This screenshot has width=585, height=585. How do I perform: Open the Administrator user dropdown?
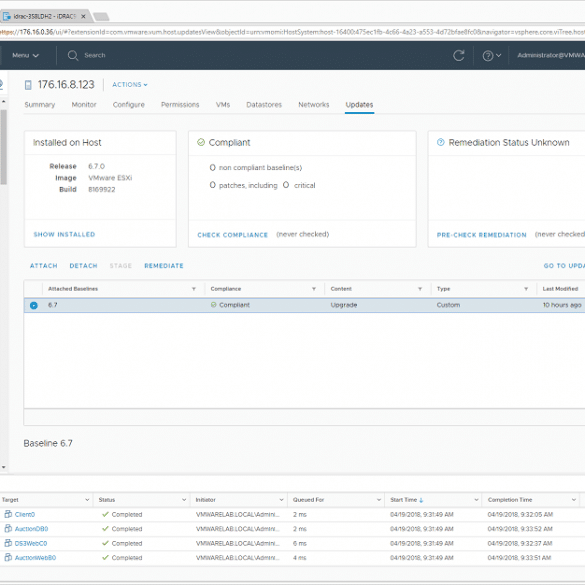(551, 55)
